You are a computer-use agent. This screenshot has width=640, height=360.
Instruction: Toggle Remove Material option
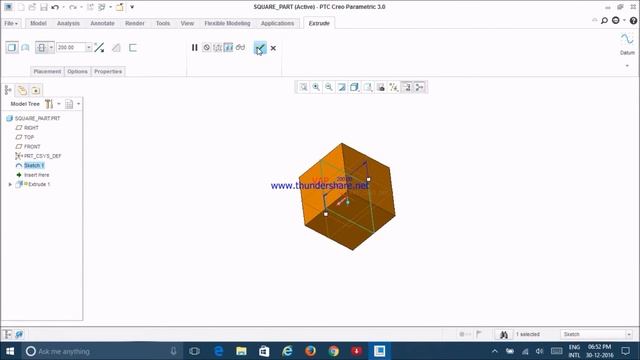(116, 48)
